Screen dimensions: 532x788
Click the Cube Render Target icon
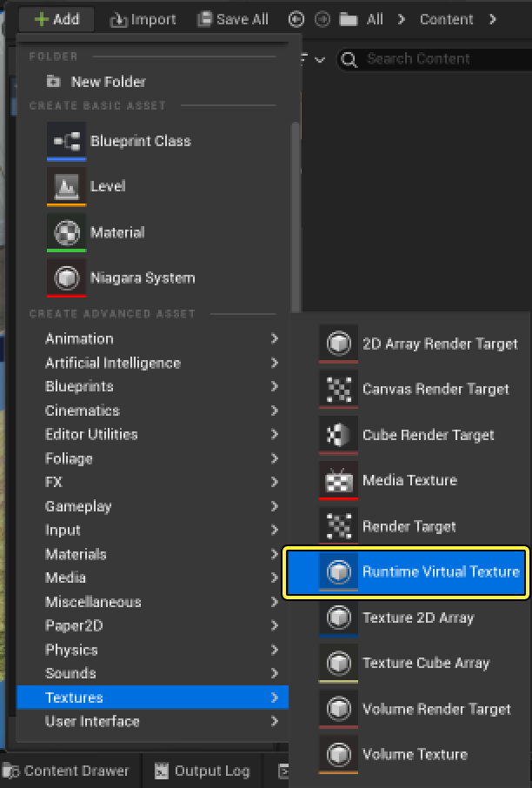339,435
